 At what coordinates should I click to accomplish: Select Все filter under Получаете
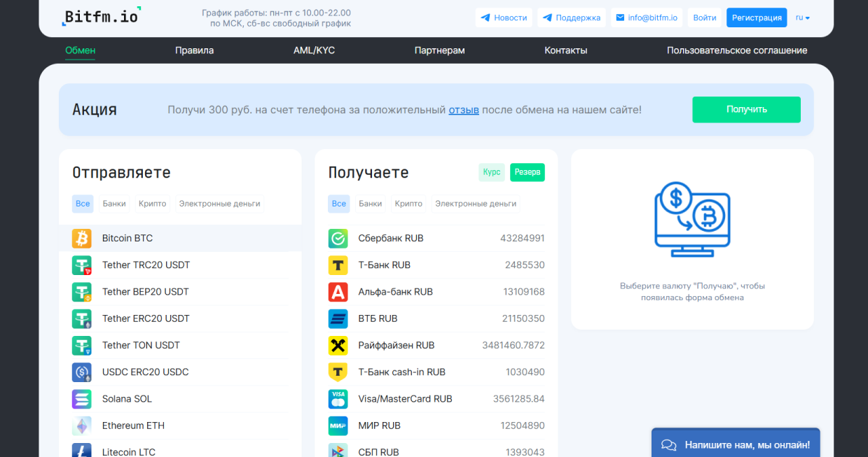point(339,204)
